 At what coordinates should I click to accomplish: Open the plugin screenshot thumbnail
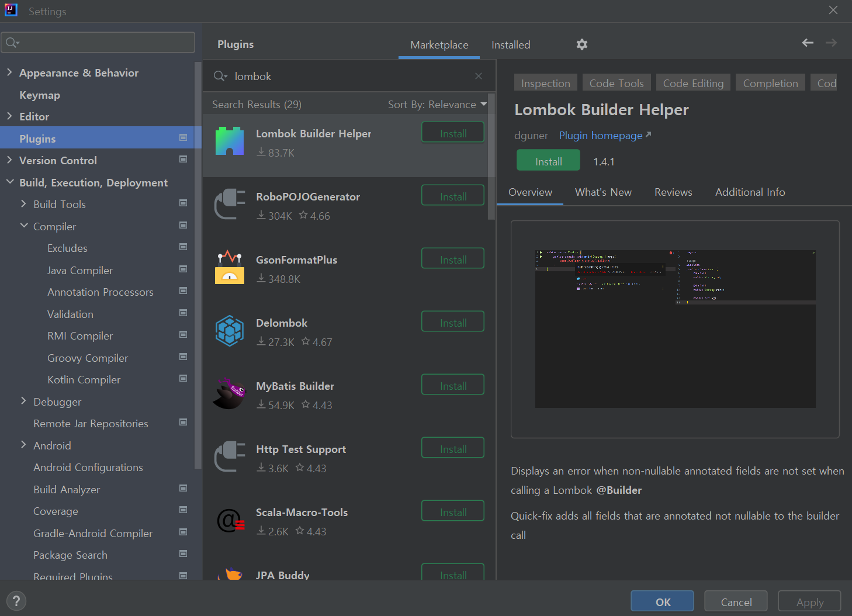(675, 329)
